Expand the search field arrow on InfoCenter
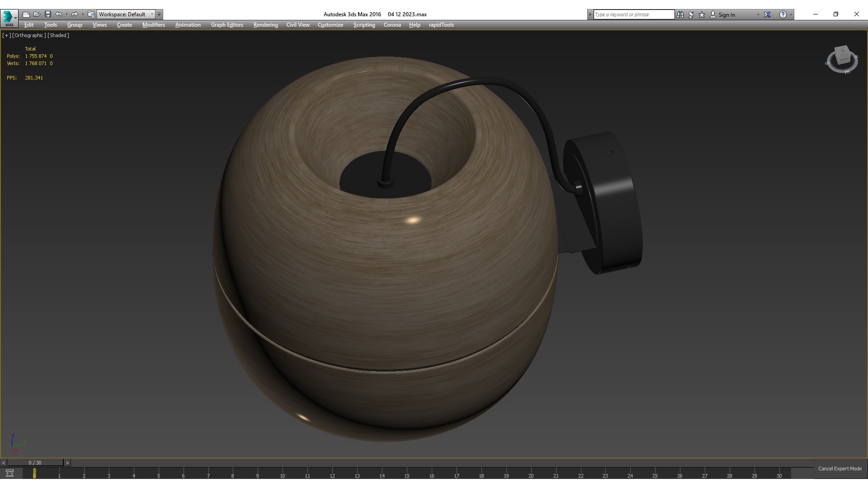The image size is (868, 488). click(590, 14)
